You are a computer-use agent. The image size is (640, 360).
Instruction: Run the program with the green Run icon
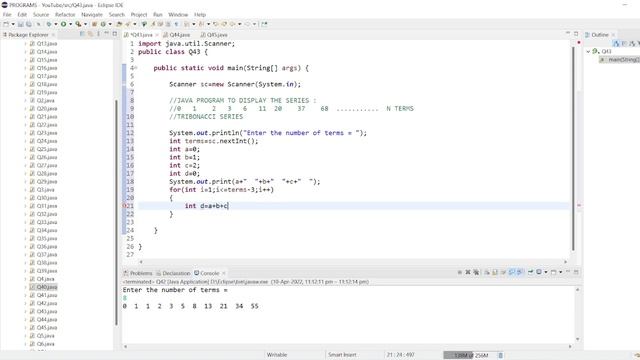point(63,24)
